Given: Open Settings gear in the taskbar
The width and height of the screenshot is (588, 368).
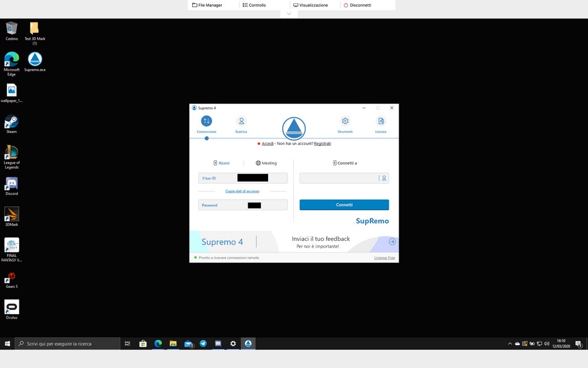Looking at the screenshot, I should pyautogui.click(x=233, y=344).
